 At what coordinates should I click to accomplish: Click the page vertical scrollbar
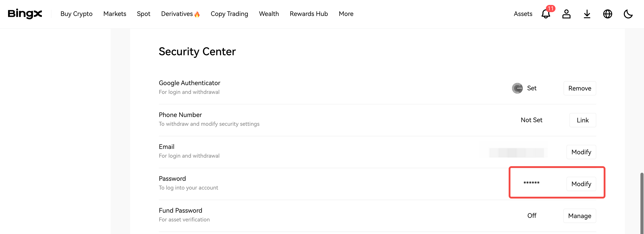point(642,201)
